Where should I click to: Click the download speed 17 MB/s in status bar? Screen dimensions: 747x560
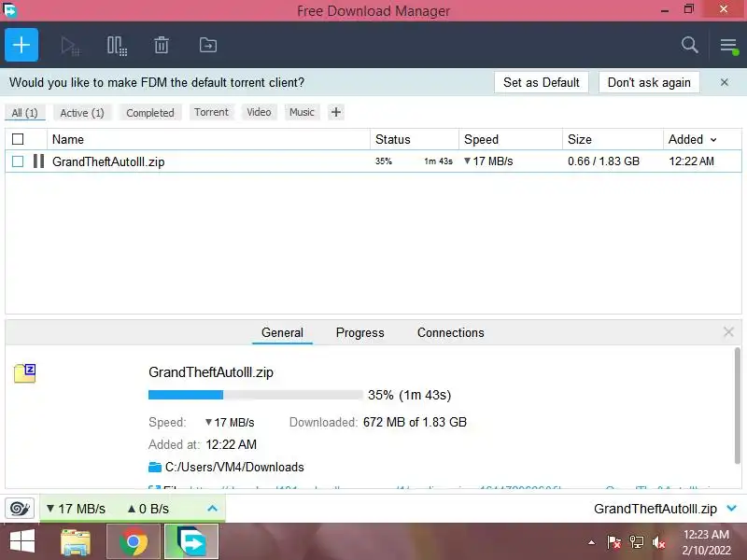pos(77,509)
